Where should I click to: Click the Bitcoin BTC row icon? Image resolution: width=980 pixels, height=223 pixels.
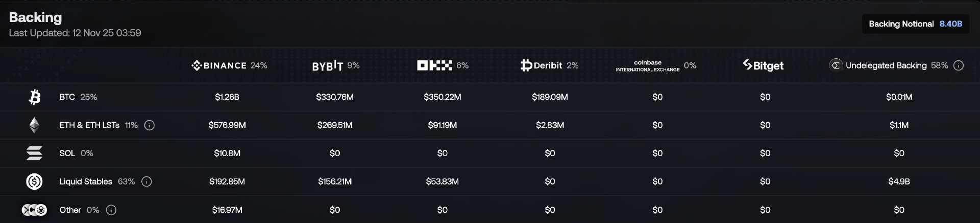(x=34, y=97)
